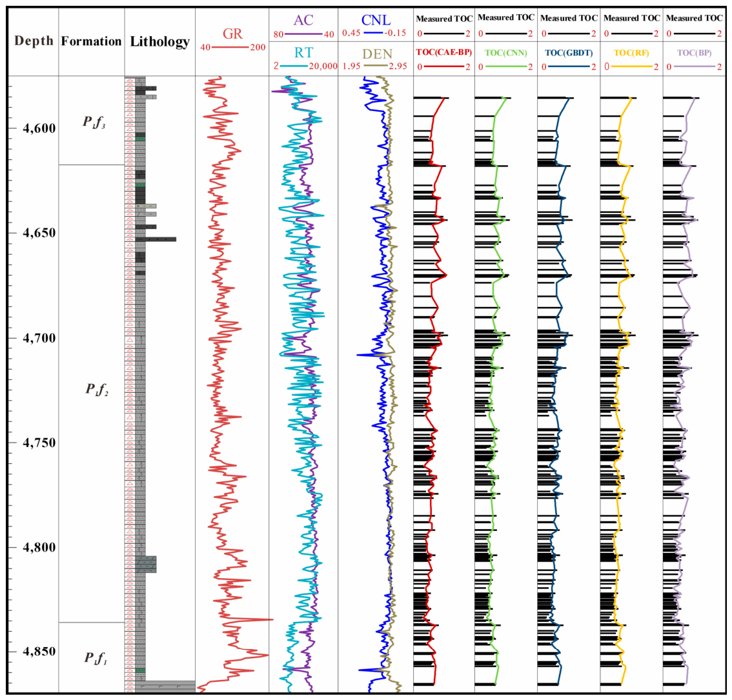Click the "TOC(GBDT)" track label
Viewport: 732px width, 700px height.
coord(569,53)
